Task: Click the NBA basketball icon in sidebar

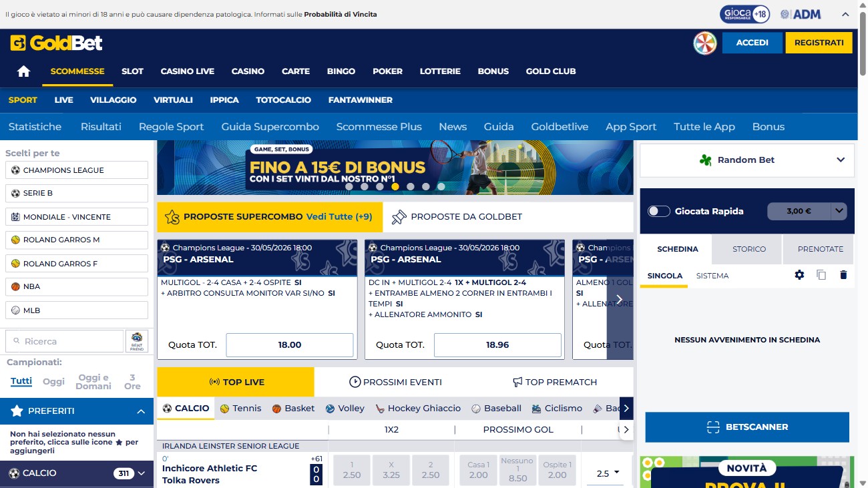Action: [15, 286]
